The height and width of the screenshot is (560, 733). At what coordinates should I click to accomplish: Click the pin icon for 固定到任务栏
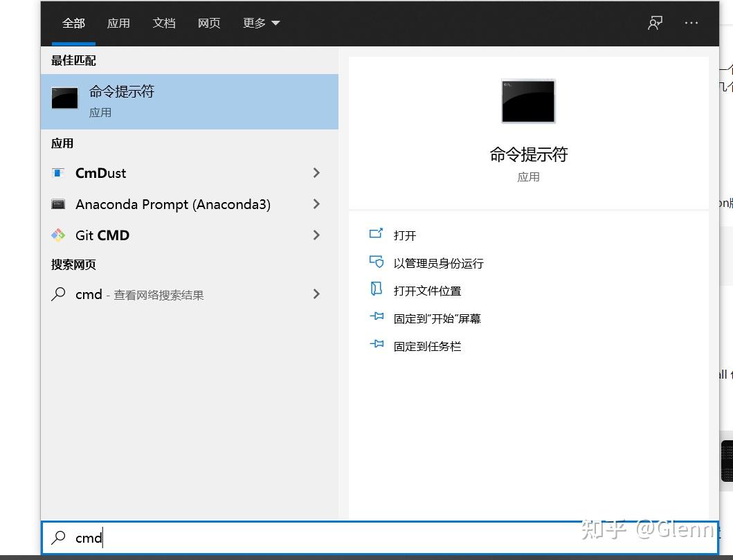377,345
